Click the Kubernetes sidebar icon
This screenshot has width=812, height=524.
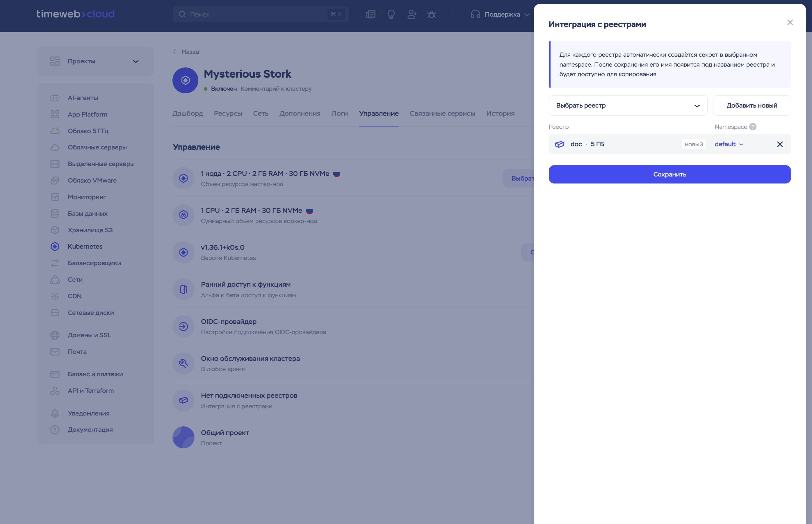pos(55,246)
